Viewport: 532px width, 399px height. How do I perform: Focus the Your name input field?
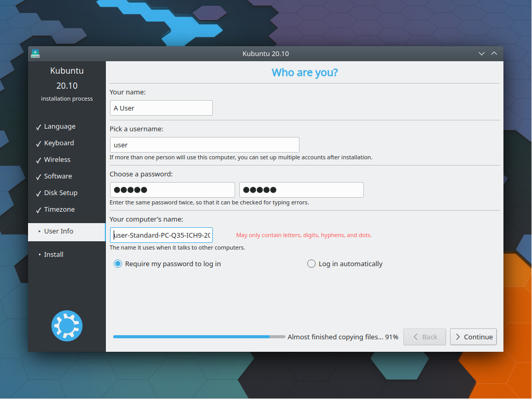tap(161, 108)
